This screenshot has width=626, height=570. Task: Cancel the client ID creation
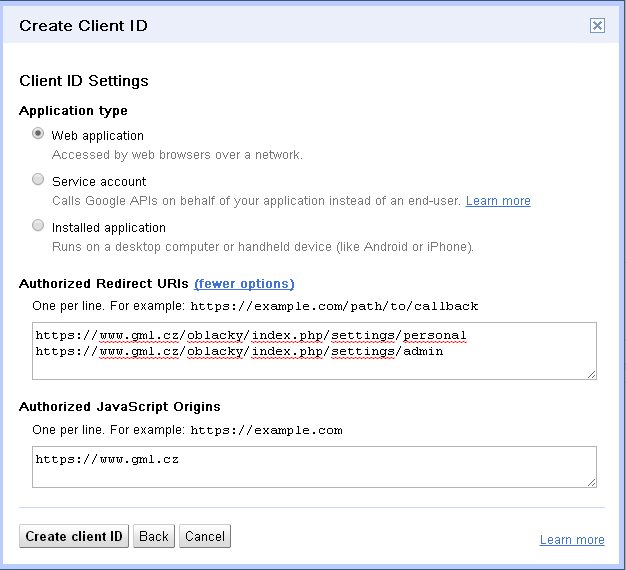coord(205,536)
